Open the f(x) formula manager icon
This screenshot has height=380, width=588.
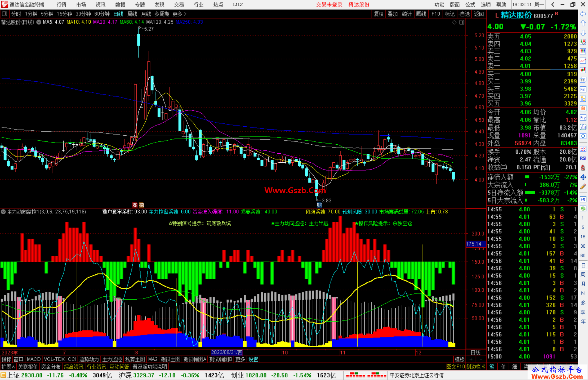click(583, 127)
